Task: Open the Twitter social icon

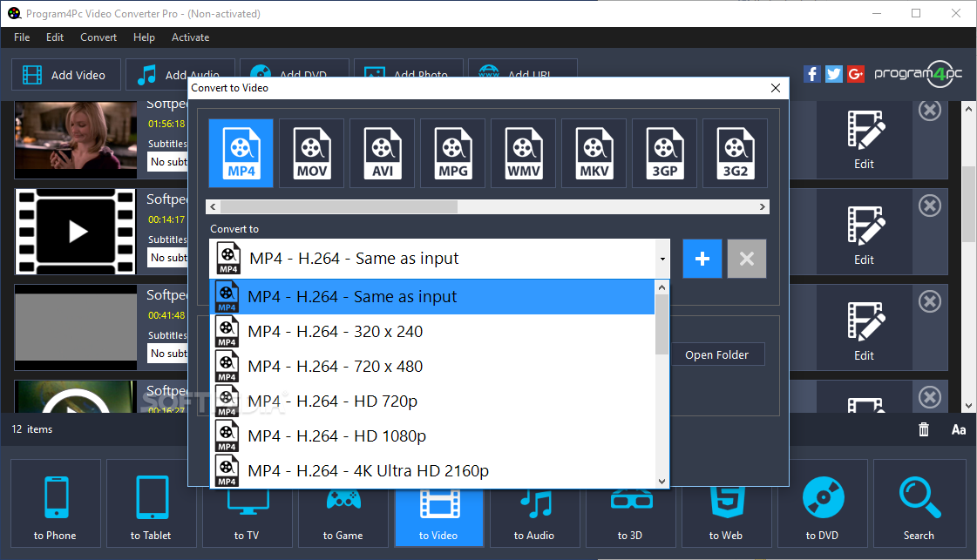Action: coord(834,74)
